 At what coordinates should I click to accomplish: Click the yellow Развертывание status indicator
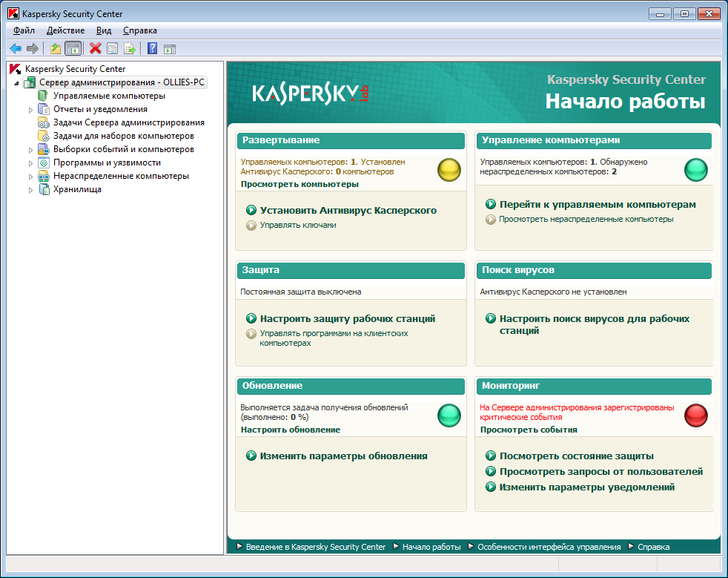449,170
